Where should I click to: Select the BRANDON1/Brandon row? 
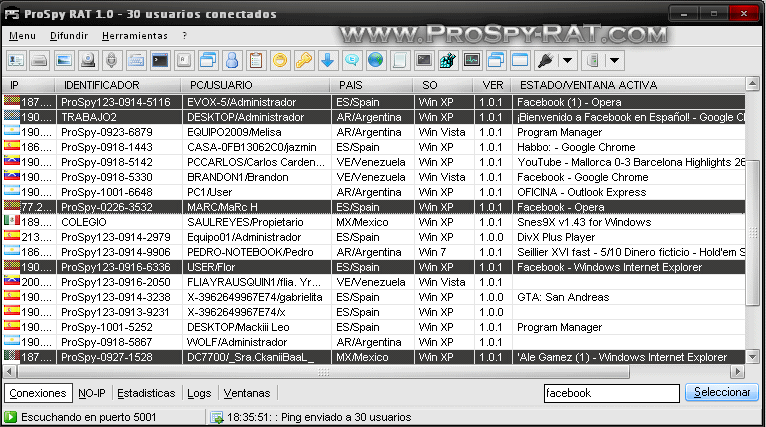(374, 177)
